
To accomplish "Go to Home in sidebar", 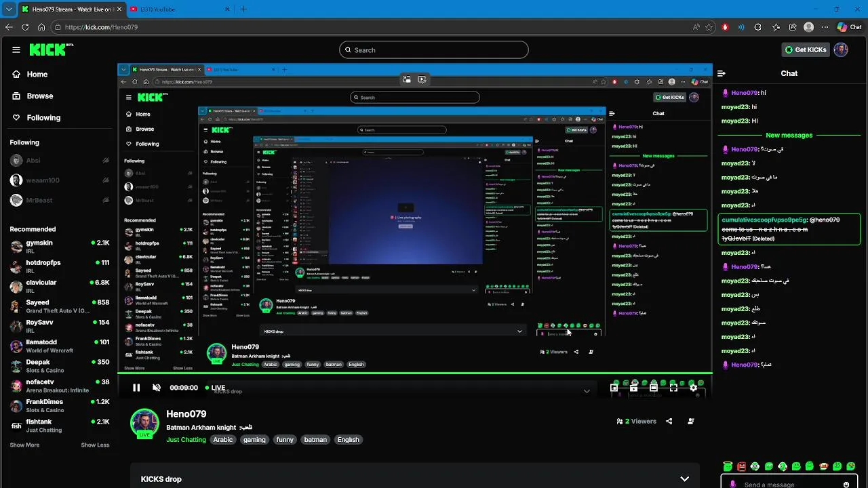I will tap(31, 75).
